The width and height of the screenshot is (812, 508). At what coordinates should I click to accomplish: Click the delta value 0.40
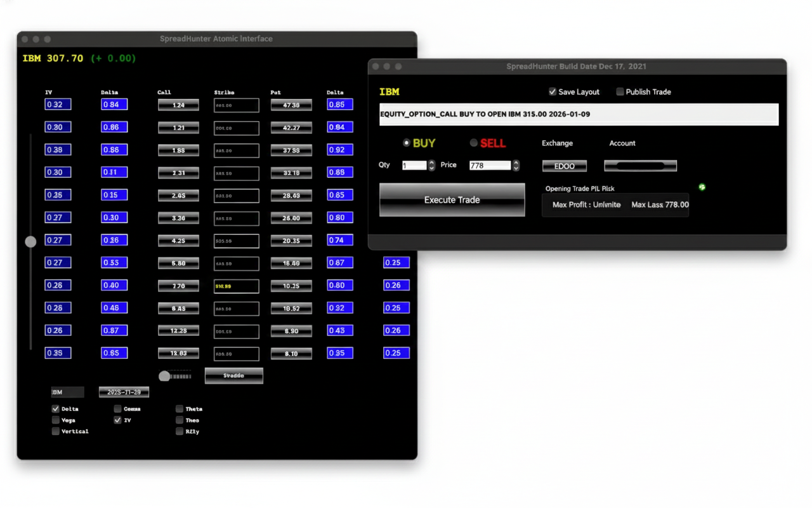[x=114, y=286]
